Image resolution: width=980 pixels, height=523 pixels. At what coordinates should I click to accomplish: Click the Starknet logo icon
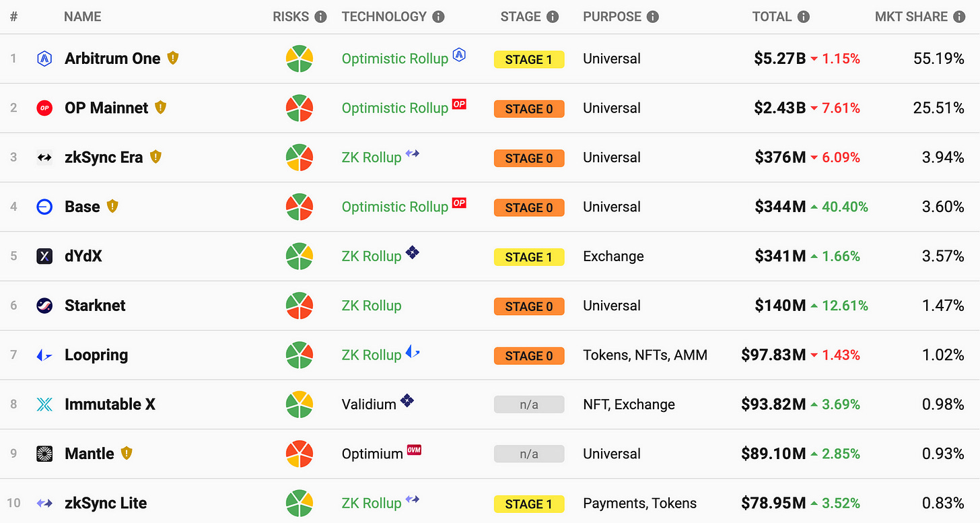point(44,306)
